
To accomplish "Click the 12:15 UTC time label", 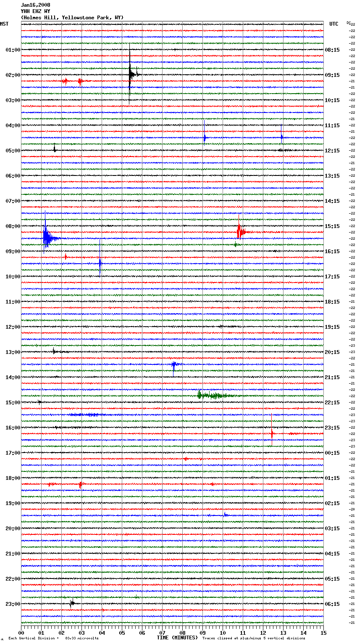I will click(x=332, y=151).
